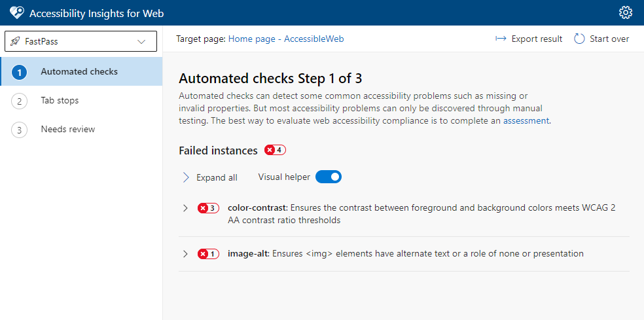Select the Automated checks step
The height and width of the screenshot is (320, 644).
pyautogui.click(x=81, y=71)
